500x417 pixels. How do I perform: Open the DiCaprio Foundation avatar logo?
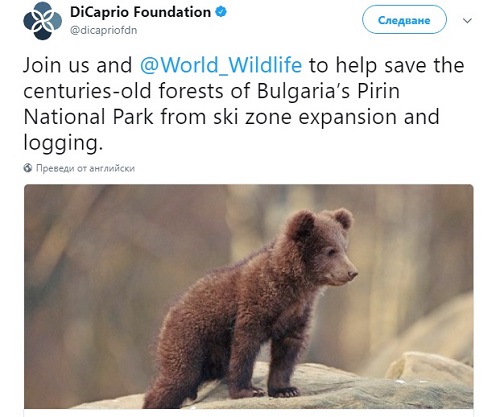[x=42, y=21]
